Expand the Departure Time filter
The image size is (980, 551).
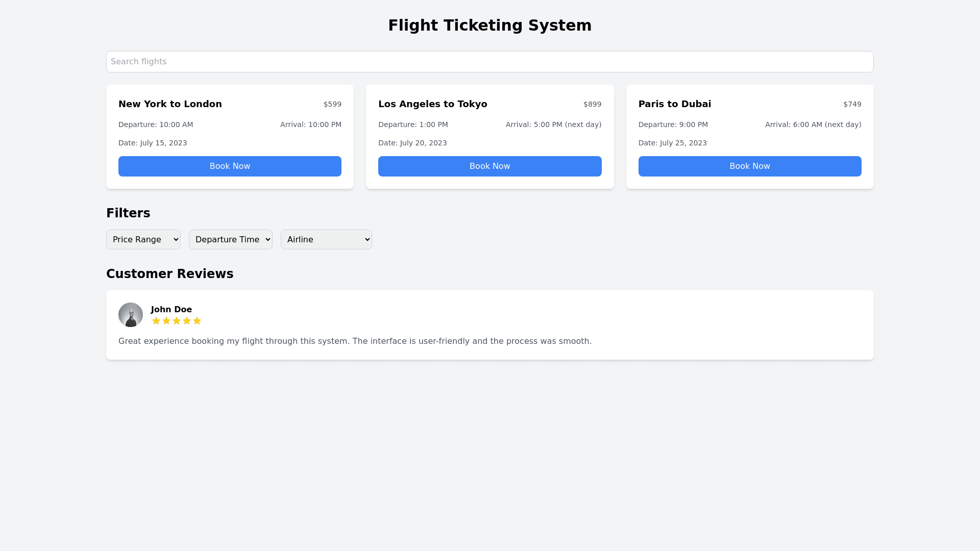pos(231,240)
